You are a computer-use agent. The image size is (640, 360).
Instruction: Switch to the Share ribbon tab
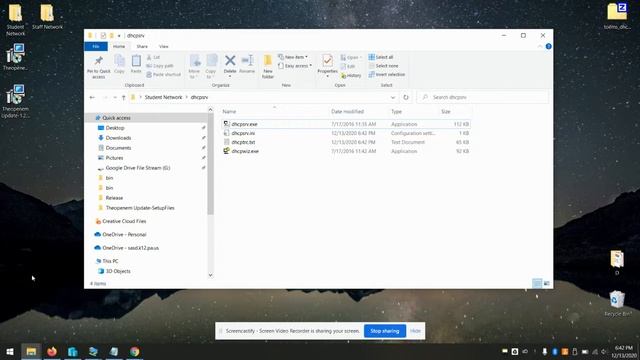point(142,47)
